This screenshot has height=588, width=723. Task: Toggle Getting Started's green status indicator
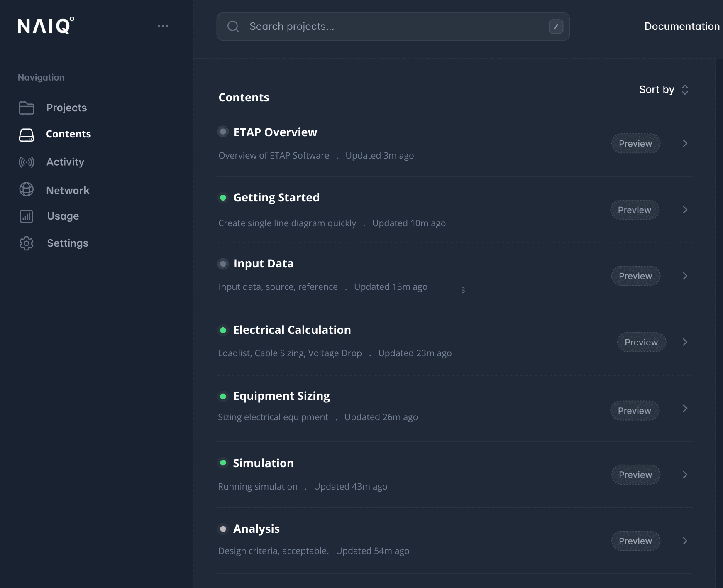click(x=223, y=198)
